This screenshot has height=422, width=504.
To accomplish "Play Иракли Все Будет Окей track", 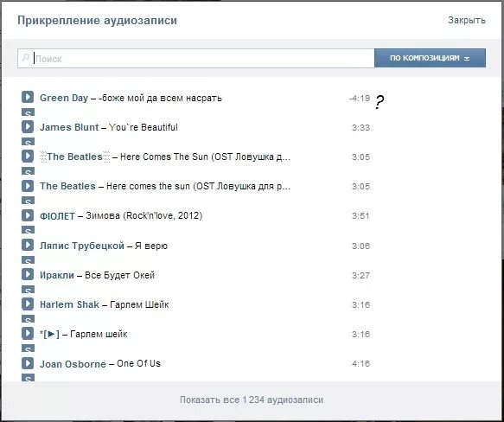I will coord(28,274).
